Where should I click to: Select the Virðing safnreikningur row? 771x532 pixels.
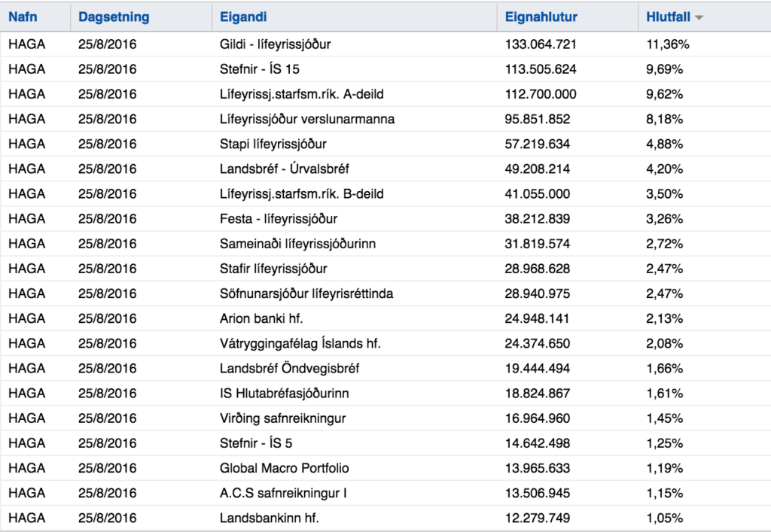[x=385, y=418]
